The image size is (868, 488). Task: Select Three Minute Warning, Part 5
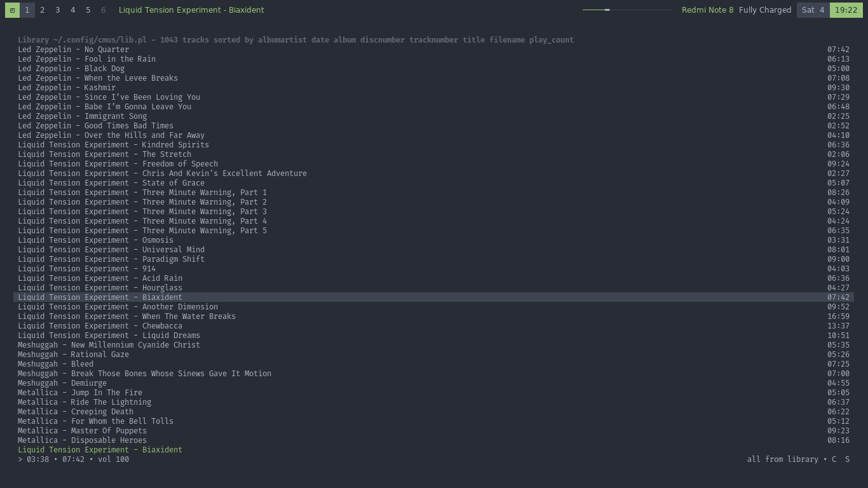coord(433,231)
